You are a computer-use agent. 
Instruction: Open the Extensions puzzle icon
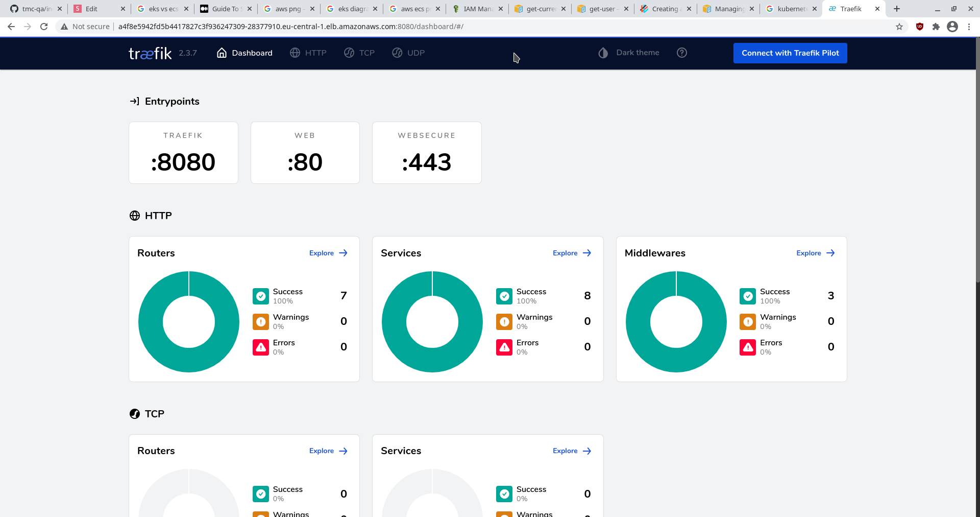coord(936,27)
